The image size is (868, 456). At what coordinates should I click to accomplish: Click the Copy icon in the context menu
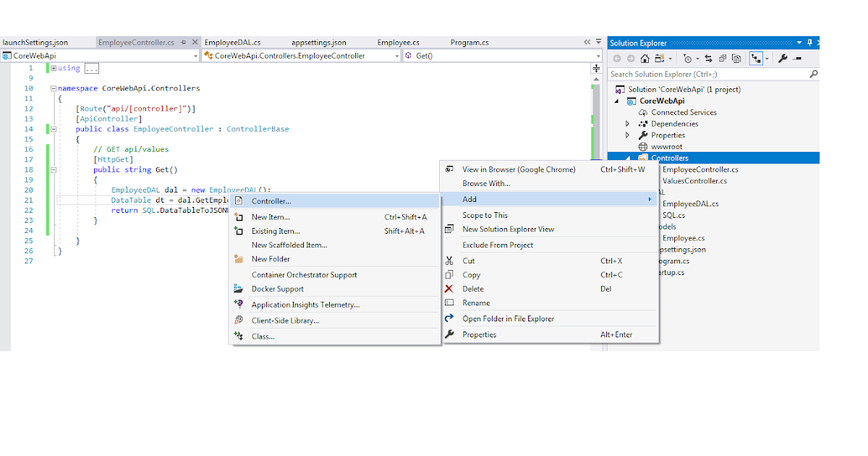[x=450, y=275]
